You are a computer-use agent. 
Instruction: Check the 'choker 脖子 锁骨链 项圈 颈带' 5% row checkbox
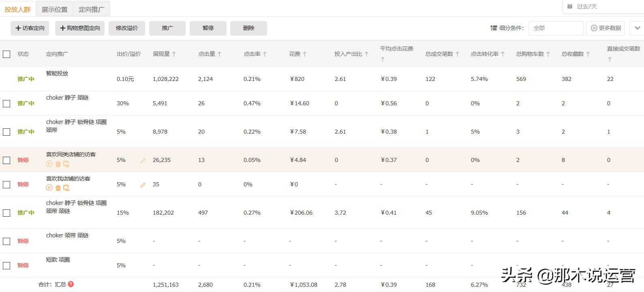point(6,132)
